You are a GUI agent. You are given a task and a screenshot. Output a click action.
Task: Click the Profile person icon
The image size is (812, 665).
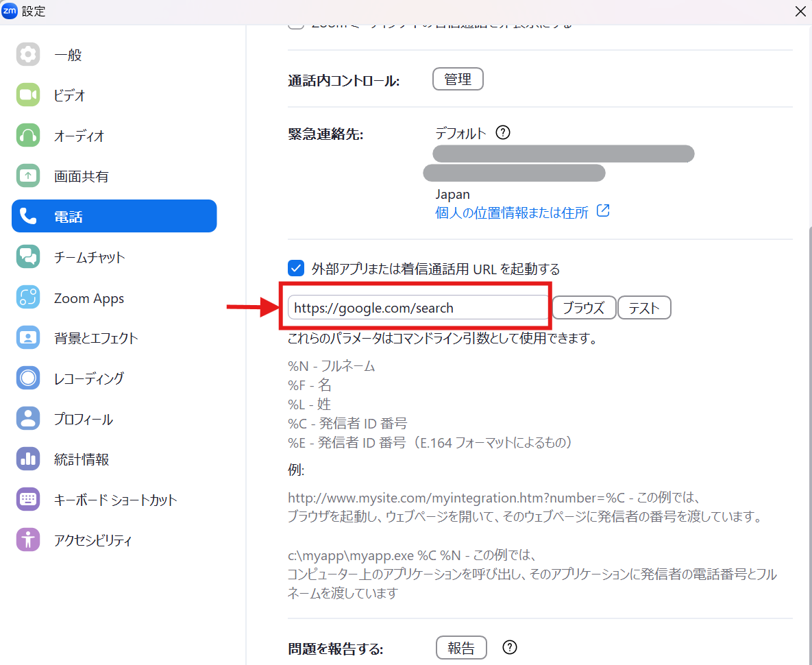click(28, 418)
